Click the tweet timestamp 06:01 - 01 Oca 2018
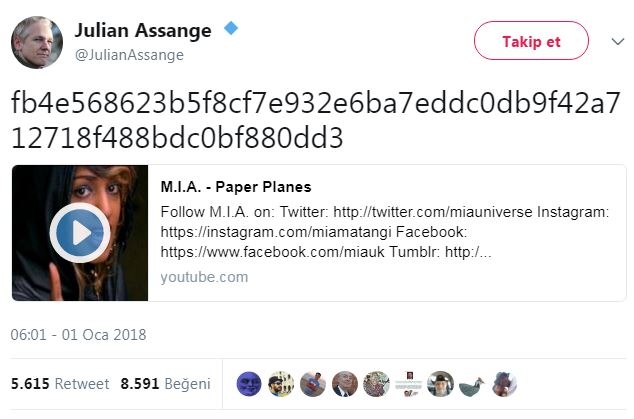The image size is (634, 419). pos(78,335)
